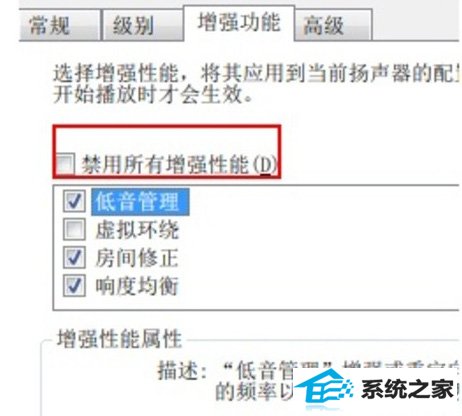Uncheck the 低音管理 checkbox
Screen dimensions: 462x416
tap(74, 201)
